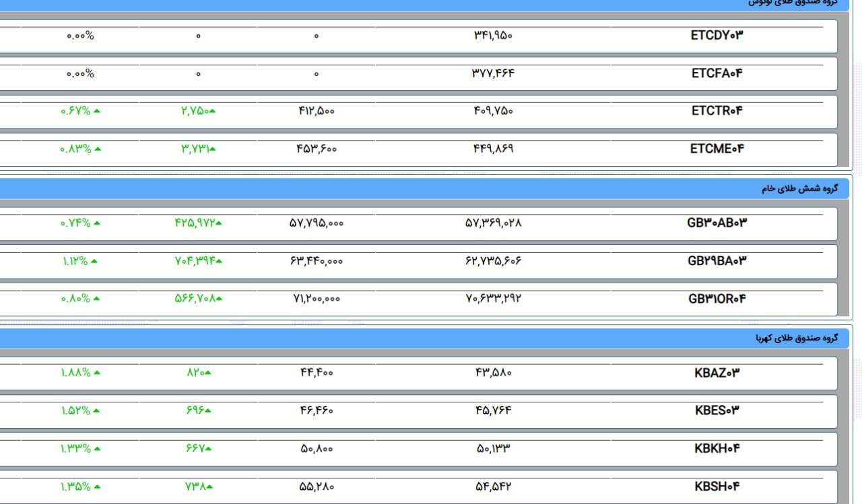This screenshot has height=504, width=862.
Task: Select the GB۳۰AB۰۳ gold bar symbol
Action: tap(717, 223)
